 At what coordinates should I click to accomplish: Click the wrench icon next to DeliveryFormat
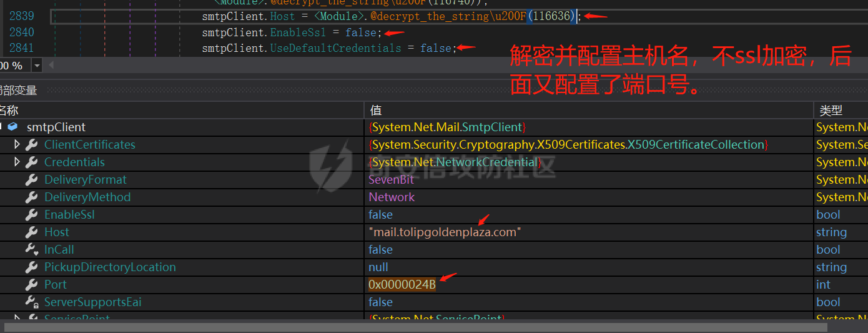click(x=31, y=179)
